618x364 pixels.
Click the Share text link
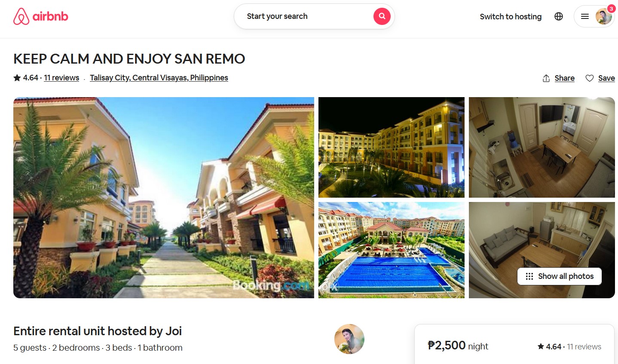click(565, 78)
